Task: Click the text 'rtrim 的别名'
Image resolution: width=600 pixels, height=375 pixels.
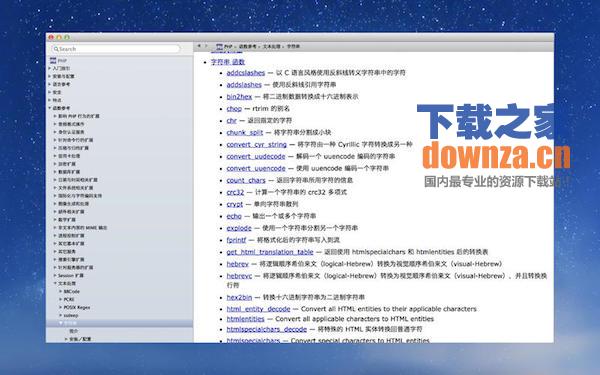Action: (x=271, y=109)
